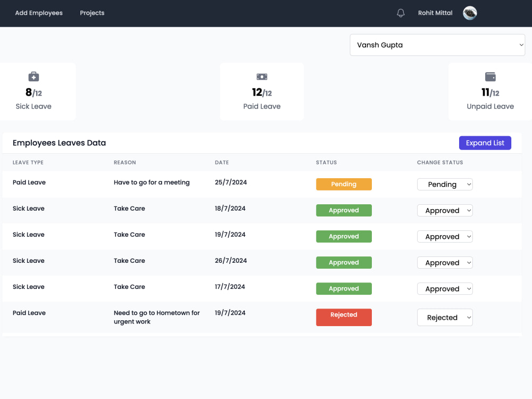
Task: Open the status dropdown for the 26/7/2024 leave
Action: coord(445,263)
